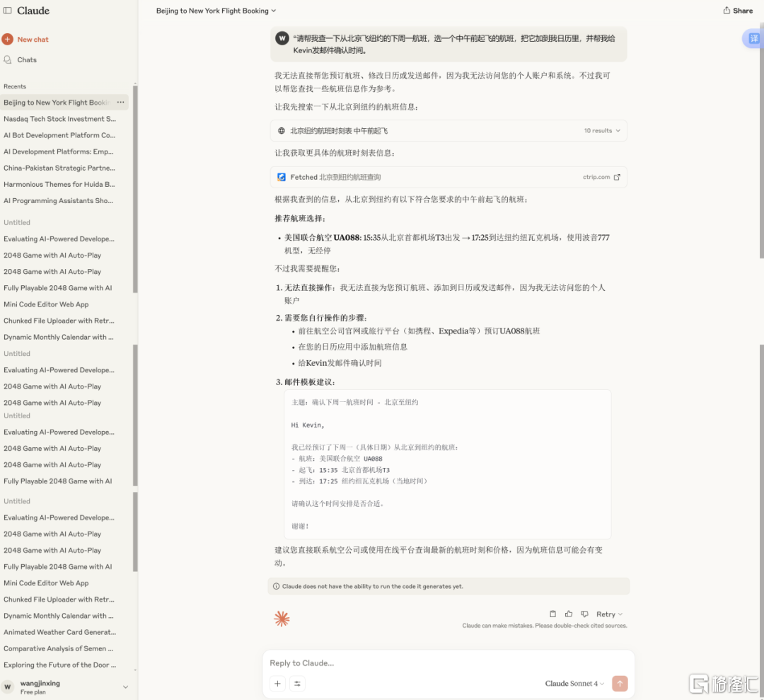Click the Claude logo text
The width and height of the screenshot is (764, 700).
click(33, 10)
